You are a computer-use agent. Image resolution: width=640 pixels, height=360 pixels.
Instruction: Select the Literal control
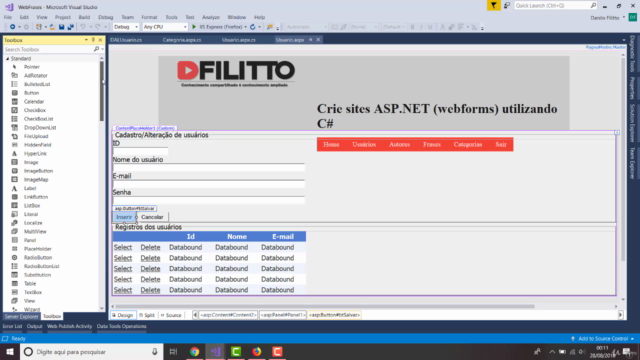click(31, 214)
